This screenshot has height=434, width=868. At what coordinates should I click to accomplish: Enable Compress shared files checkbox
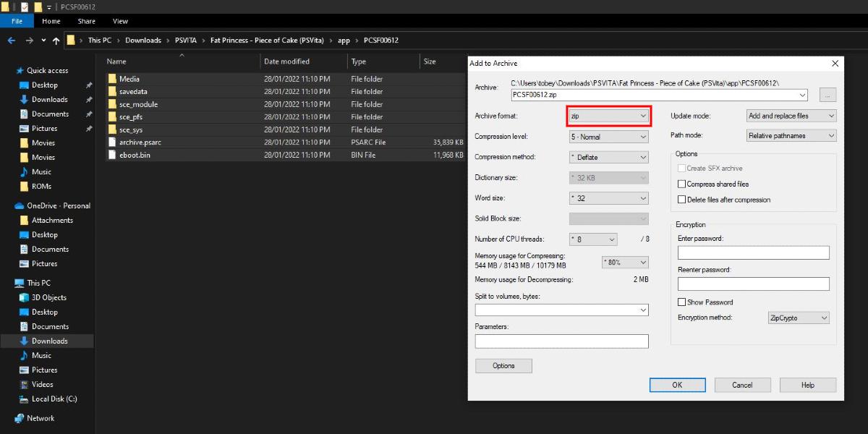click(x=681, y=184)
